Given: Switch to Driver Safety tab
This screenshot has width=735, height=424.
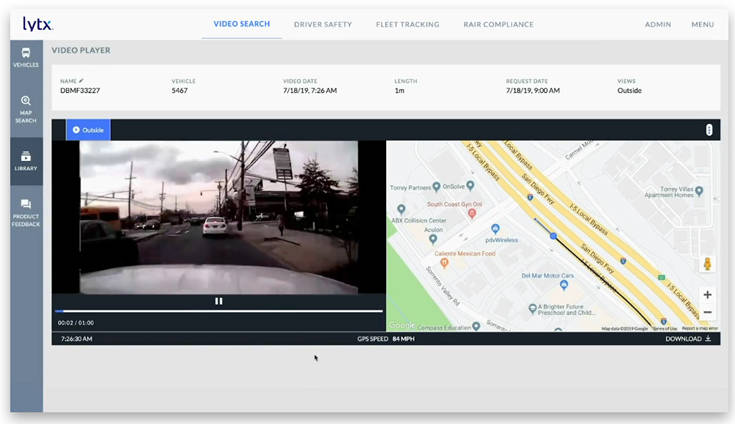Looking at the screenshot, I should [x=322, y=24].
